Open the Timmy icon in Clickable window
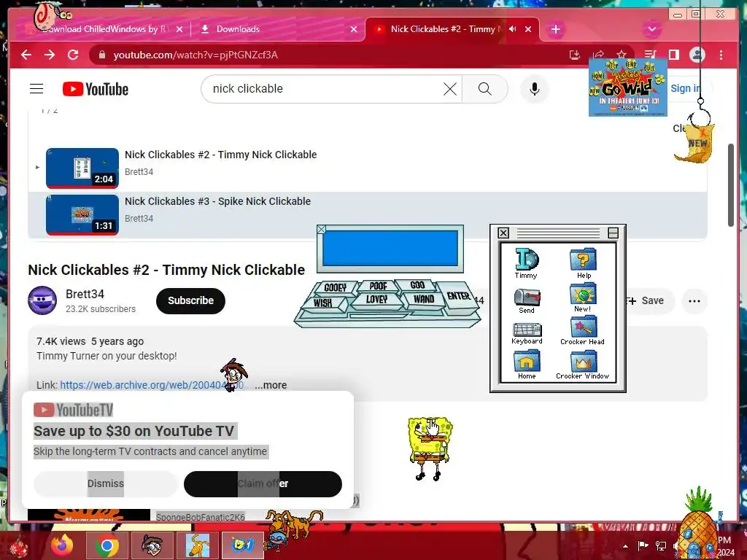This screenshot has width=747, height=560. [x=527, y=263]
